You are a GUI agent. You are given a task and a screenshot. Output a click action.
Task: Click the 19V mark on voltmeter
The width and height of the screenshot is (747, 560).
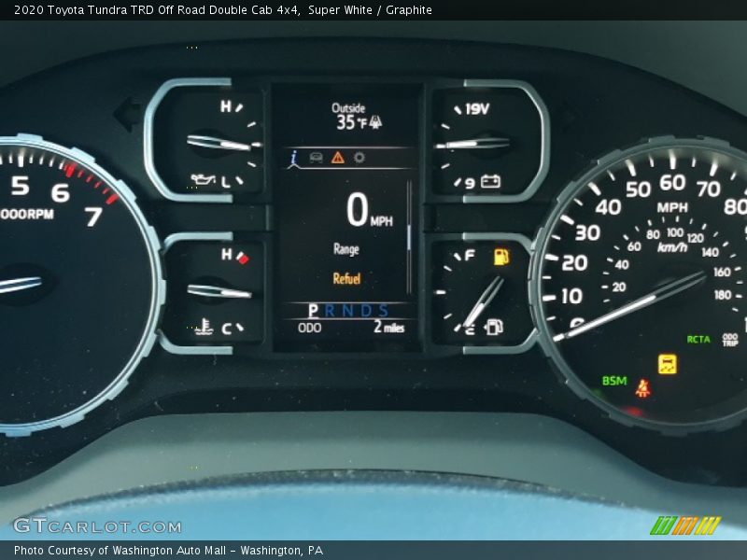coord(477,109)
